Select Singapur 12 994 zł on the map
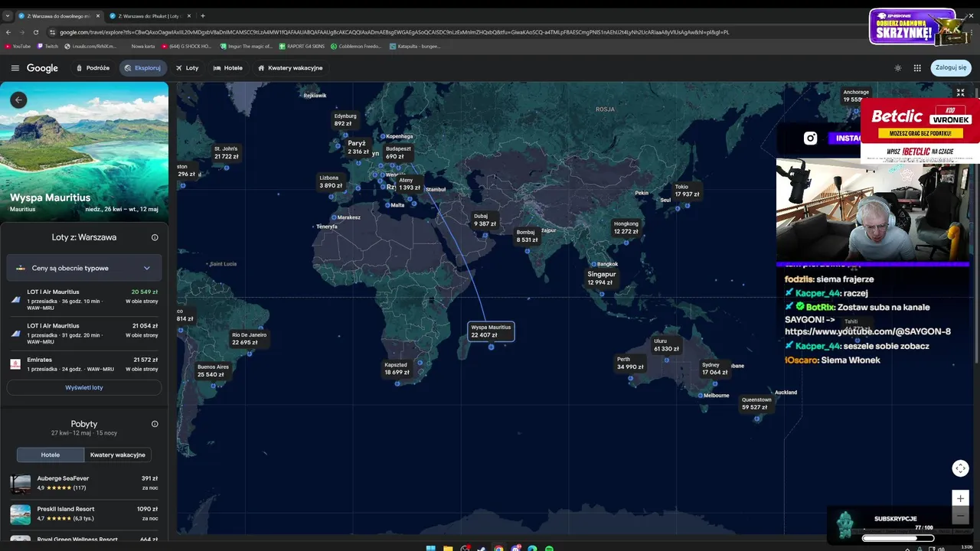The height and width of the screenshot is (551, 980). 601,278
